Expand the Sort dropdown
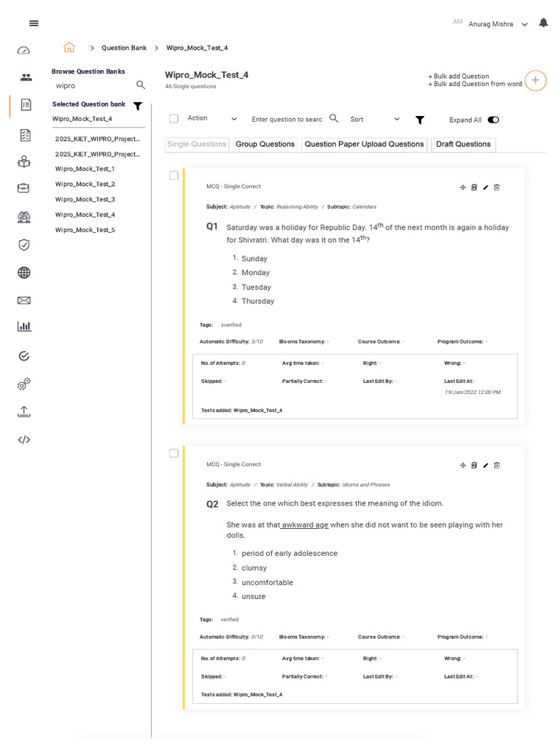The width and height of the screenshot is (560, 747). pyautogui.click(x=375, y=119)
